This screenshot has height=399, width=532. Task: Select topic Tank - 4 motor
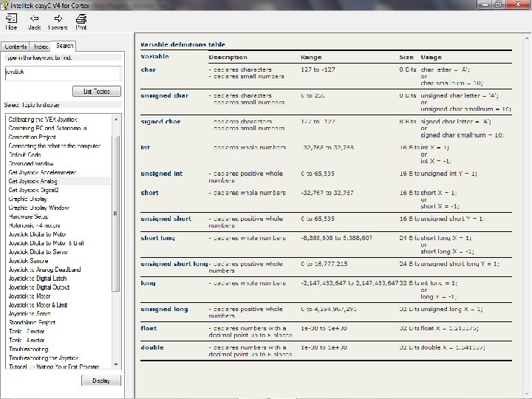pyautogui.click(x=27, y=340)
